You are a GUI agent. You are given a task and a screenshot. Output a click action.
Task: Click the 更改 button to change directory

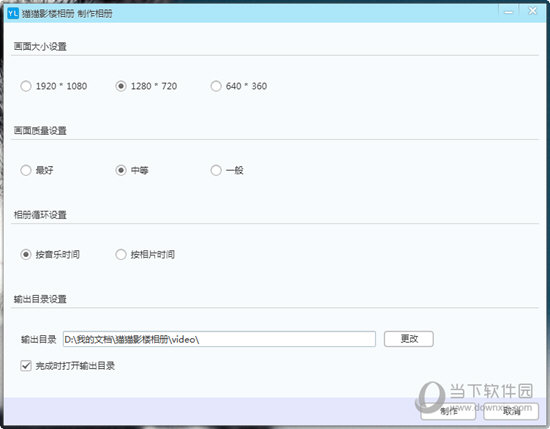[x=409, y=339]
